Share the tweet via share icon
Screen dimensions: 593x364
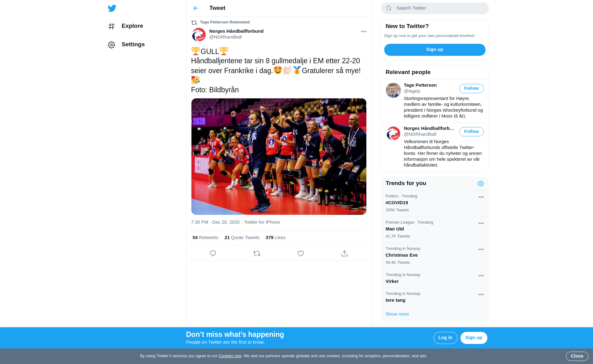coord(344,253)
